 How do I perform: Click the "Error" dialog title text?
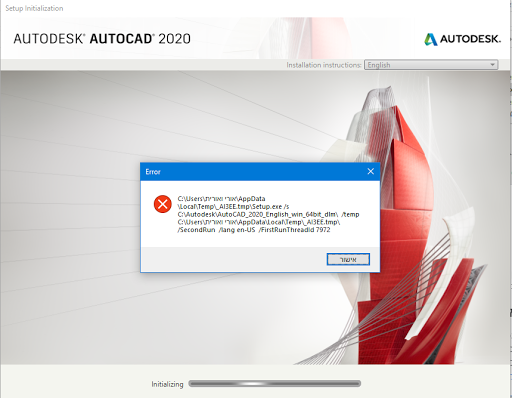pos(153,172)
